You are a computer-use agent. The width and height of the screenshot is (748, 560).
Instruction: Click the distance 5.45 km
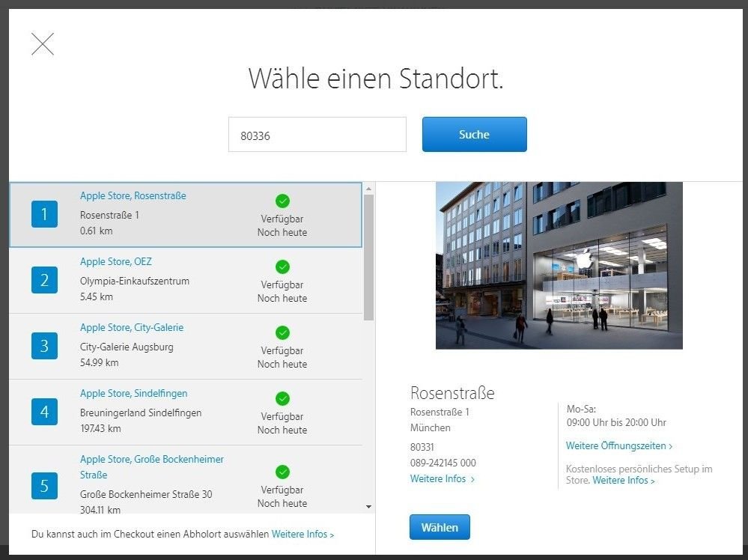point(97,296)
